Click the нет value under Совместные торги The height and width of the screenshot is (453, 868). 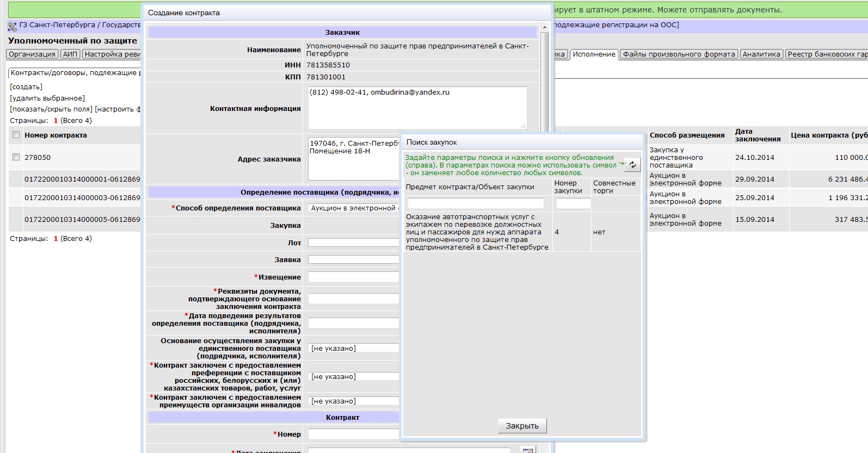click(x=599, y=232)
